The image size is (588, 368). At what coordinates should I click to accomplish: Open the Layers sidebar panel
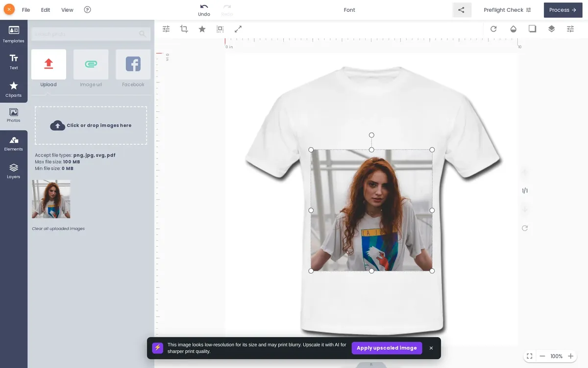click(x=14, y=171)
